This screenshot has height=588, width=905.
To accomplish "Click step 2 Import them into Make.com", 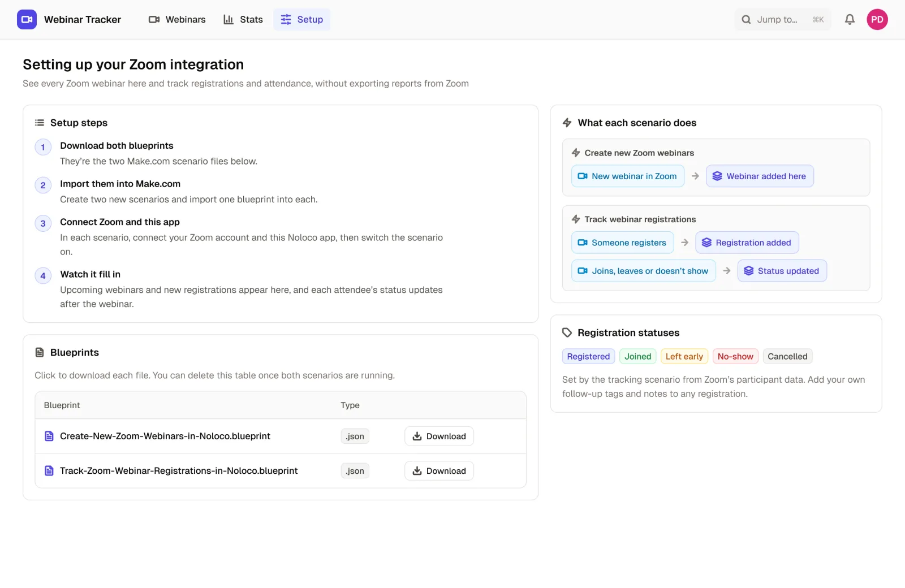I will pos(120,184).
